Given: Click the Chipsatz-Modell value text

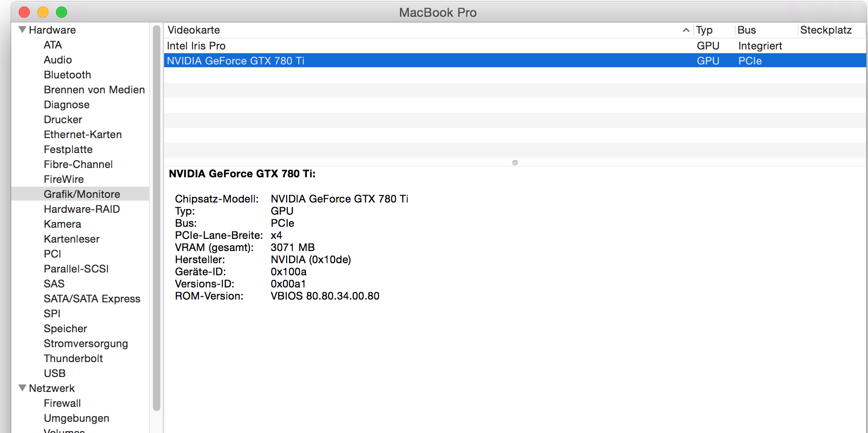Looking at the screenshot, I should (339, 199).
